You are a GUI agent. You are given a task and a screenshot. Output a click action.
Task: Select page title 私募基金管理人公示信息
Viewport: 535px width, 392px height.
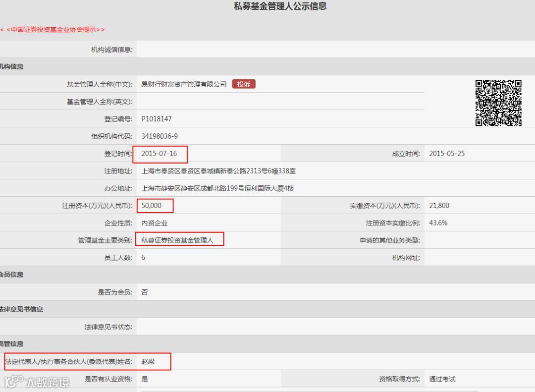coord(280,6)
